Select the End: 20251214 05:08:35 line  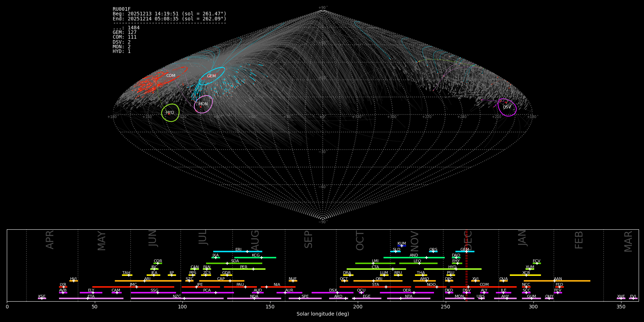(x=170, y=19)
